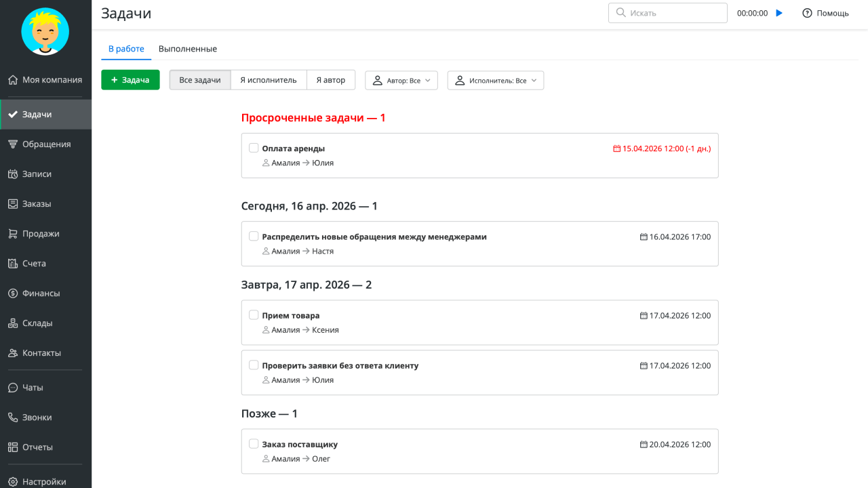Viewport: 868px width, 488px height.
Task: Click the Искать search field
Action: coord(667,12)
